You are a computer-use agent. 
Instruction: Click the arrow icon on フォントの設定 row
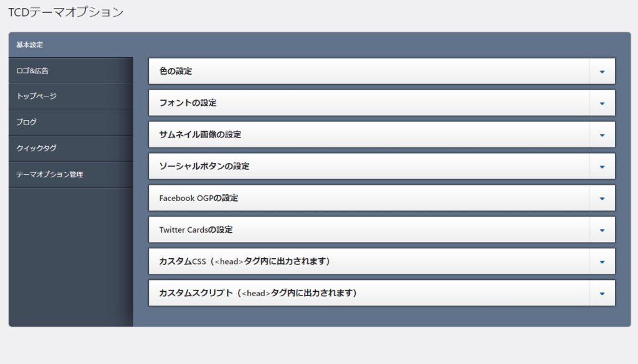(602, 103)
